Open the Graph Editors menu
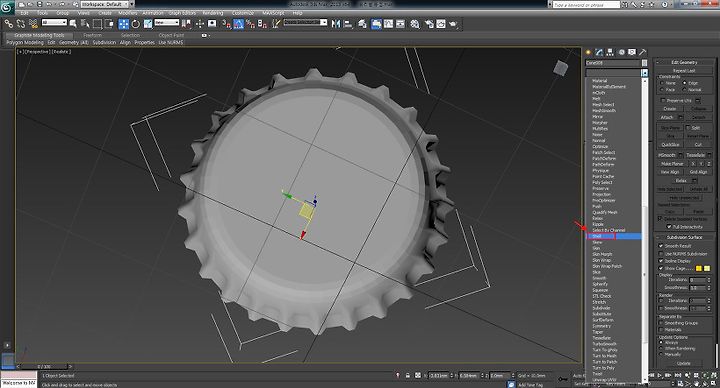 [x=182, y=13]
